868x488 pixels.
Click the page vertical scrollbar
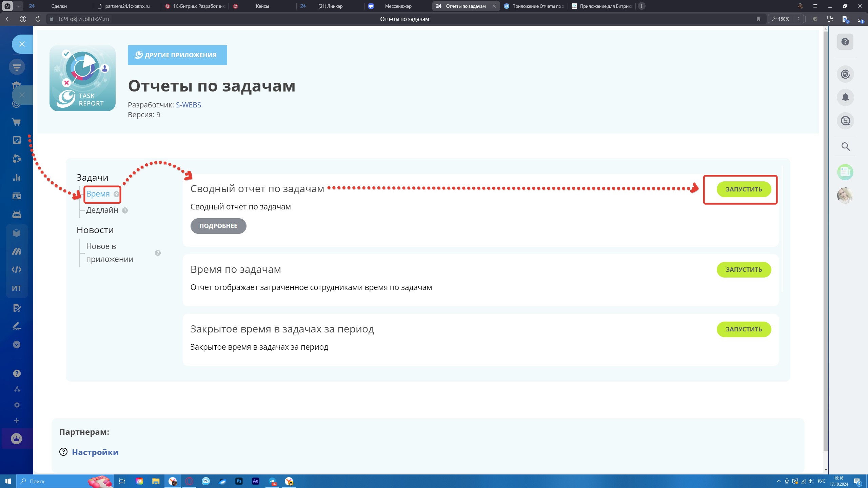(825, 237)
